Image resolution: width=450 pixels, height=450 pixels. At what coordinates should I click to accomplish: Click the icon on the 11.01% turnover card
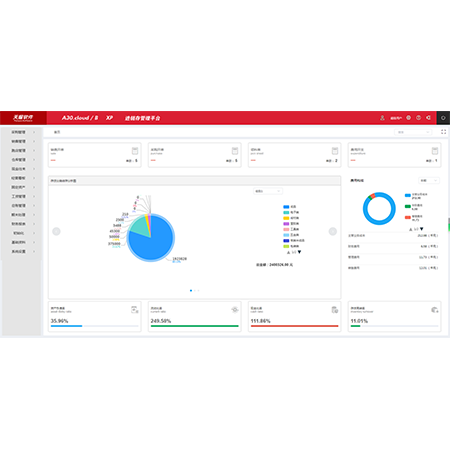click(x=435, y=310)
